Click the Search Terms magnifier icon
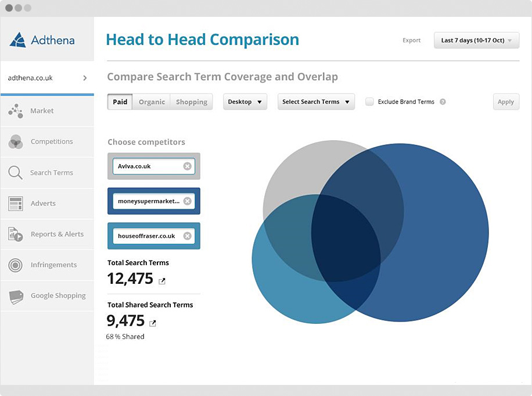Viewport: 532px width, 396px height. 16,173
